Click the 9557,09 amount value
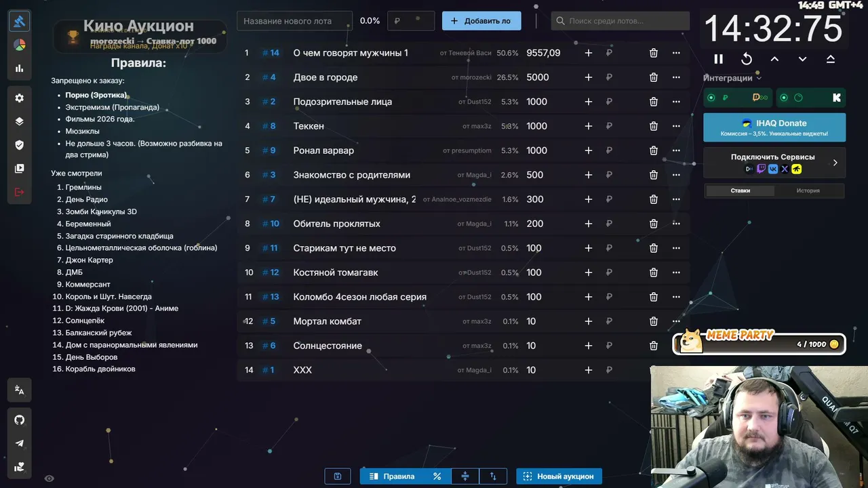The width and height of the screenshot is (868, 488). point(543,53)
